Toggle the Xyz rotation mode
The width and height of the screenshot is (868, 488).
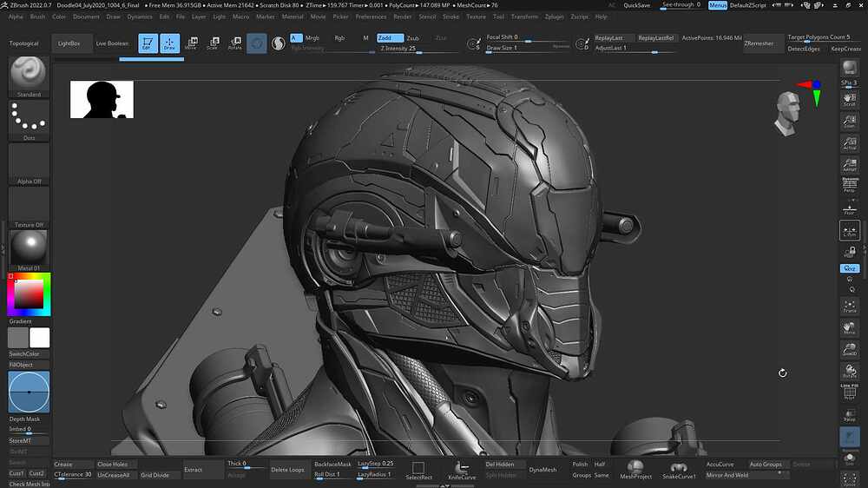(849, 268)
